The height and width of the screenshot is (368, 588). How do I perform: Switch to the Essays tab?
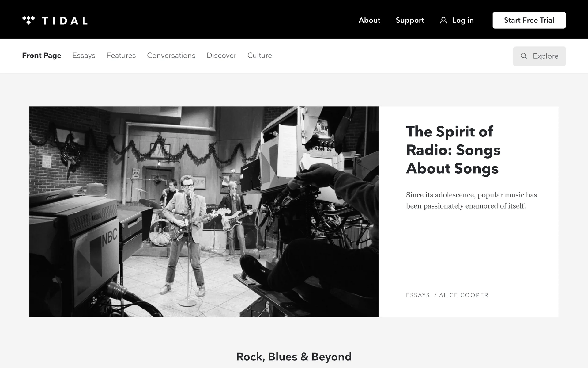point(84,56)
